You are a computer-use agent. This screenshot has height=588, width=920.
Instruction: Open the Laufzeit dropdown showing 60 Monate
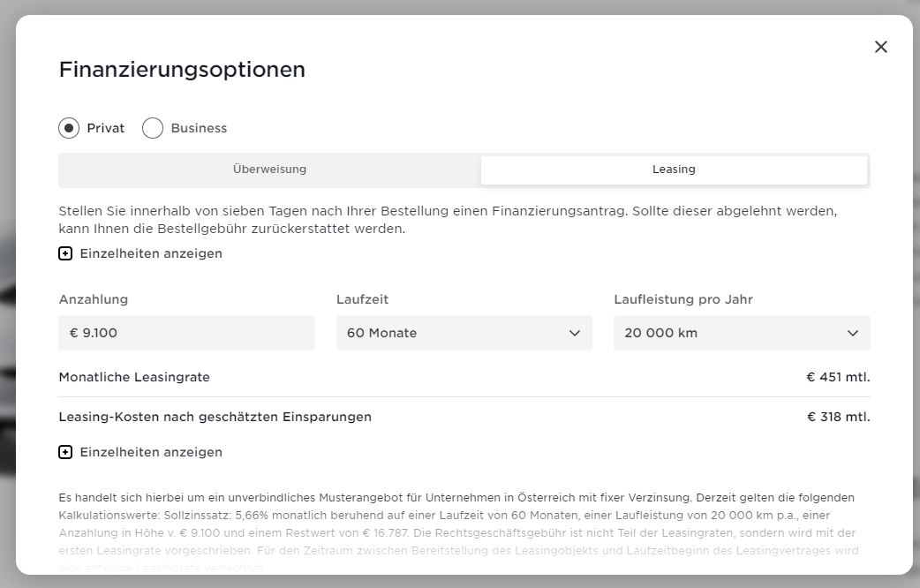coord(464,333)
